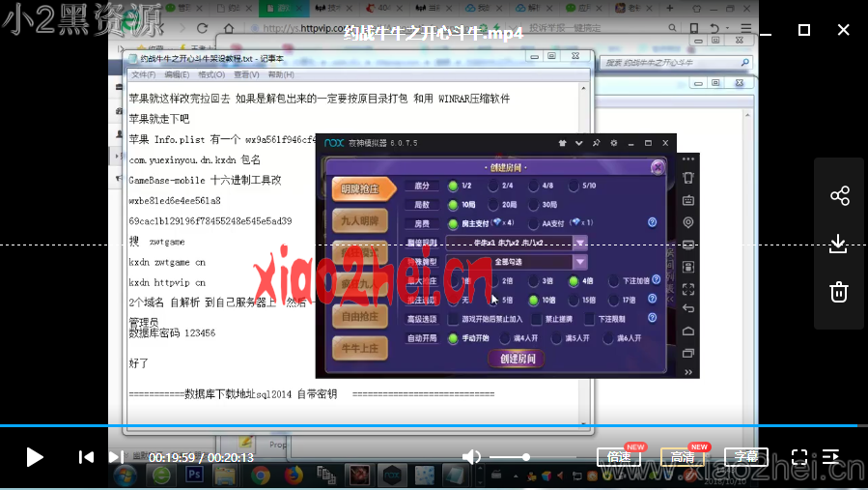Play the video

pos(35,457)
